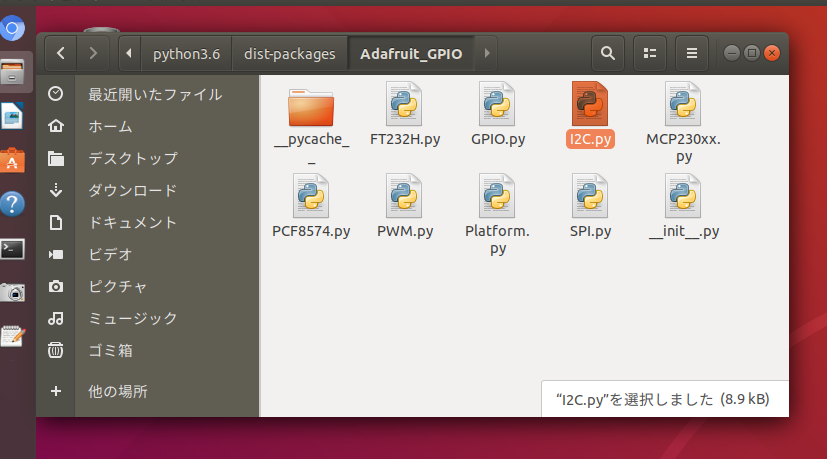
Task: Click the desktop folder icon in sidebar
Action: 55,158
